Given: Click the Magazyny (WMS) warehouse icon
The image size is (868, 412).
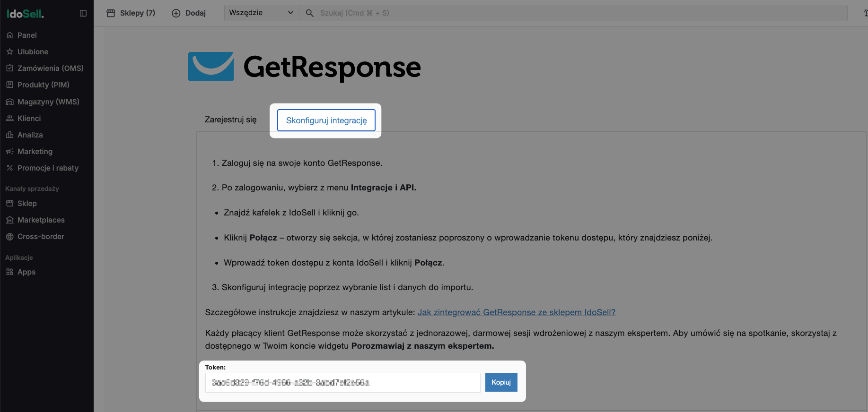Looking at the screenshot, I should [9, 102].
